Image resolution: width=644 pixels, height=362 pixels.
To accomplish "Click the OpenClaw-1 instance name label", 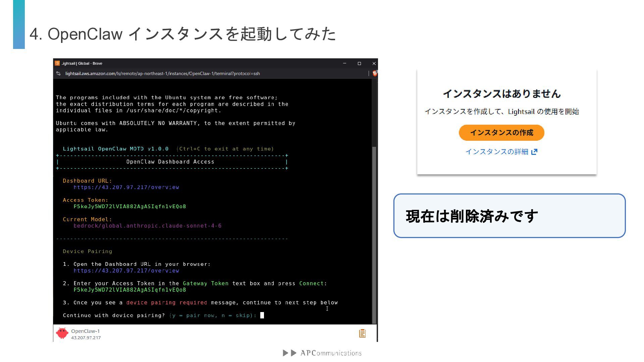I will 85,331.
